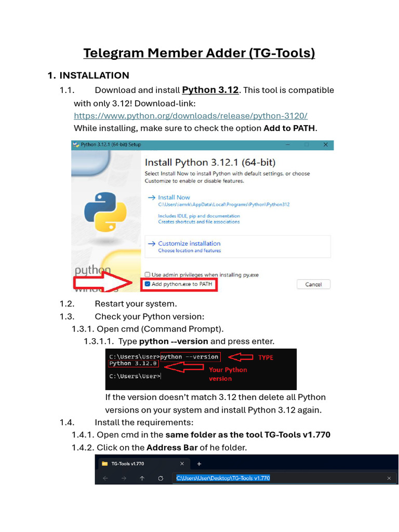This screenshot has width=399, height=532.
Task: Click the 'Python 3.12' bold underlined text
Action: [210, 90]
